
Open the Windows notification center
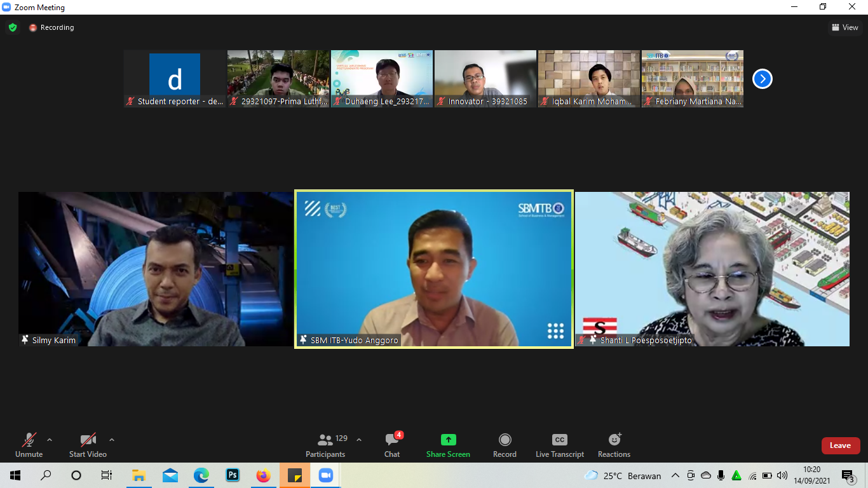click(x=848, y=475)
